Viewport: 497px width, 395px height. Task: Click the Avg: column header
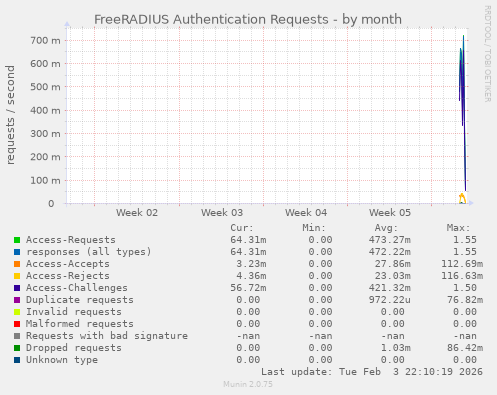click(386, 228)
